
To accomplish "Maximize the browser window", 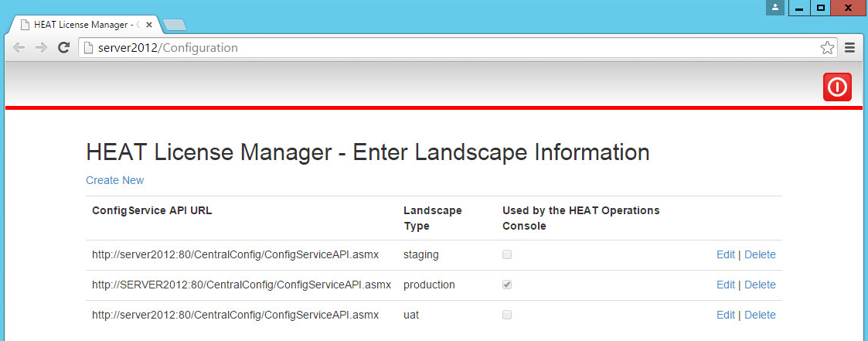I will click(x=820, y=8).
